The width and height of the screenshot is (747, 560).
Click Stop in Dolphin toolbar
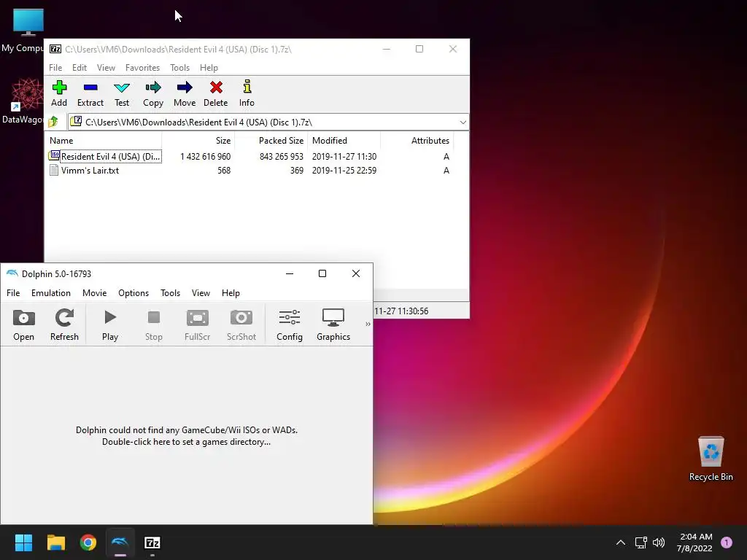(153, 324)
